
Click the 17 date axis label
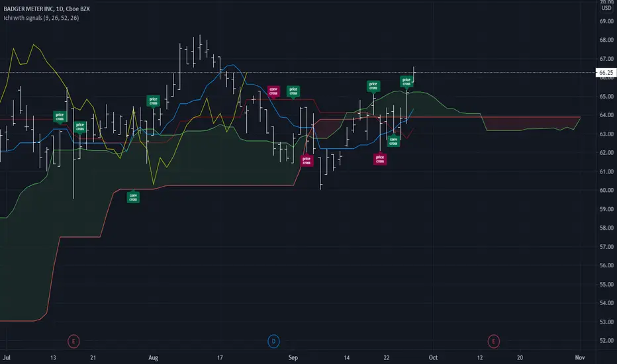pos(220,357)
